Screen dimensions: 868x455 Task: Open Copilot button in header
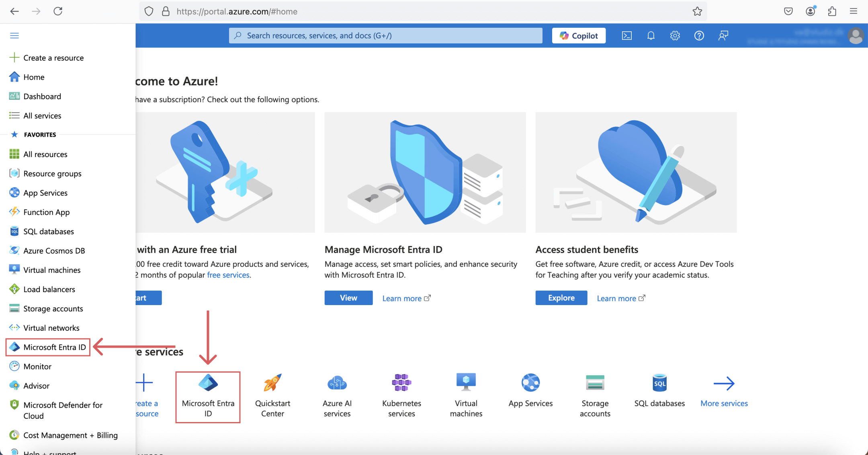click(x=579, y=36)
